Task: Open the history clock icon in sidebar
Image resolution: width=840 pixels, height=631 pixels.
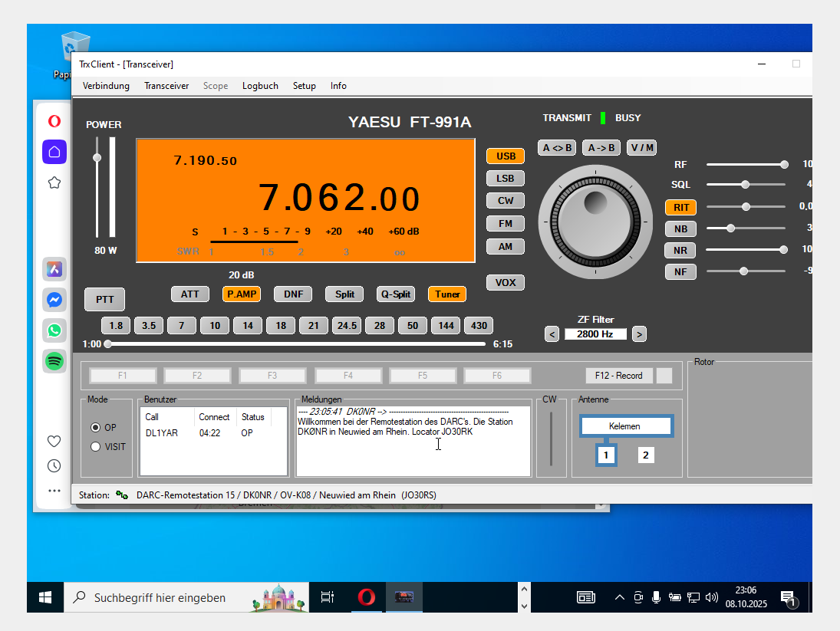Action: tap(54, 465)
